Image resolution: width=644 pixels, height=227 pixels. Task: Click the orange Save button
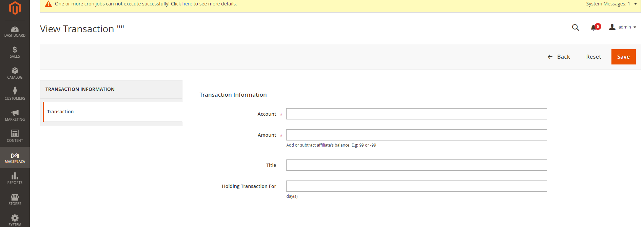623,57
